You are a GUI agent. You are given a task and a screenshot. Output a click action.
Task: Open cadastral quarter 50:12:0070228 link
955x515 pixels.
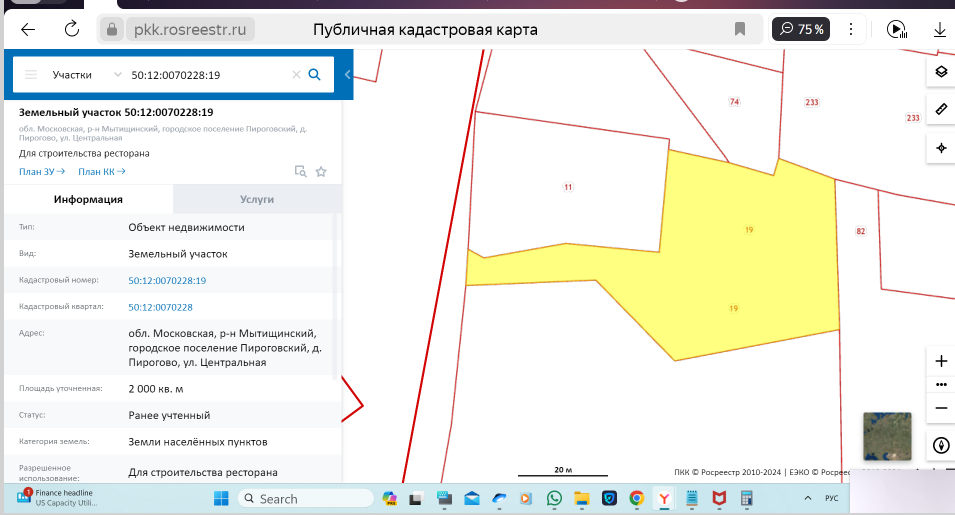[160, 307]
